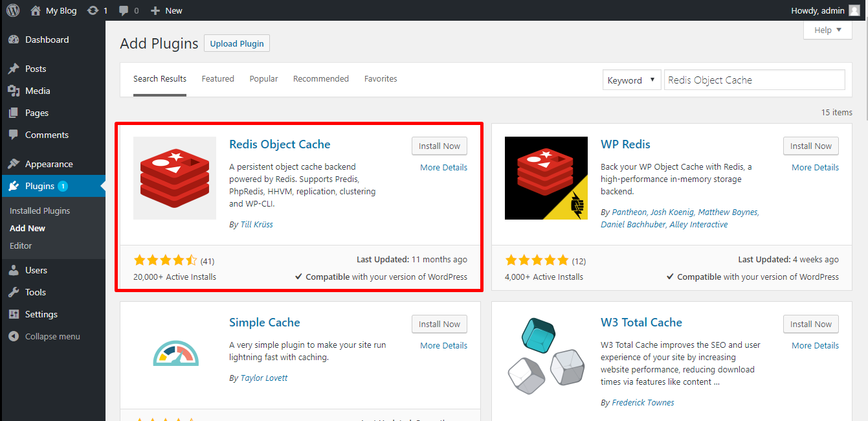Open the Keyword search type dropdown
This screenshot has width=868, height=421.
632,80
